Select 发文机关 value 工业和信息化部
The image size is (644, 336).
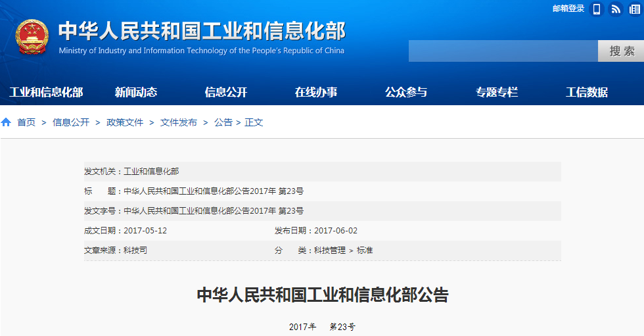click(x=151, y=171)
